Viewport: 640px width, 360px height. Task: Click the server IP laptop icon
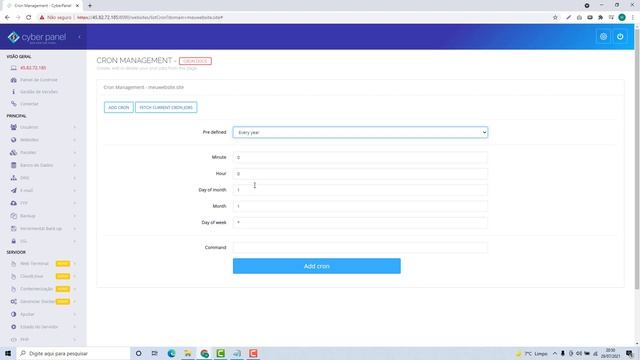click(13, 68)
